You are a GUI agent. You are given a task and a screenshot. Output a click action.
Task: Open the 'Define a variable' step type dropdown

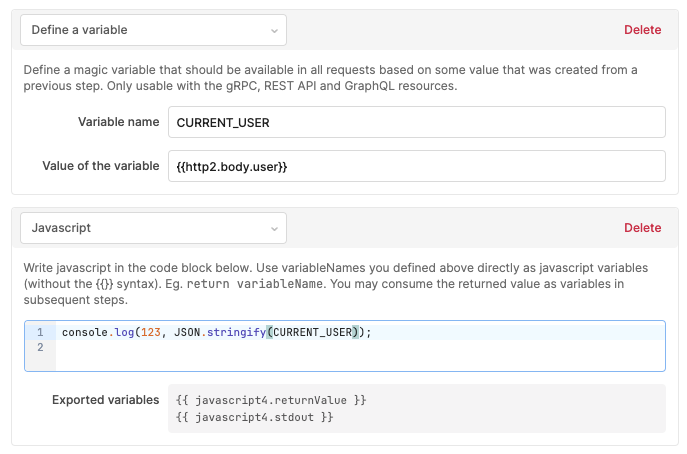[153, 30]
